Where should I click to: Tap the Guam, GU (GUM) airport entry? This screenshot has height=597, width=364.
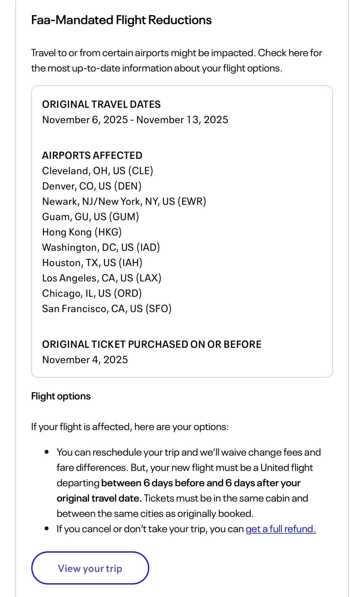pyautogui.click(x=90, y=217)
